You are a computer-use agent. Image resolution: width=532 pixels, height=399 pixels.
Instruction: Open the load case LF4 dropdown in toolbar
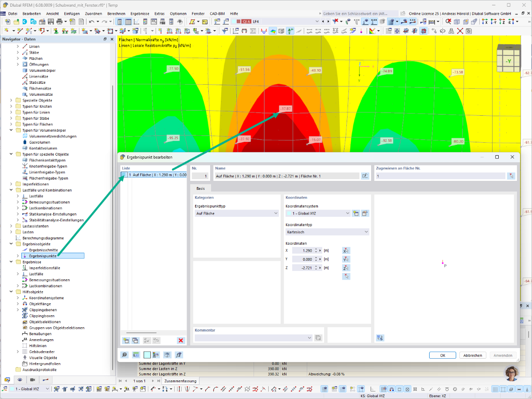click(316, 21)
